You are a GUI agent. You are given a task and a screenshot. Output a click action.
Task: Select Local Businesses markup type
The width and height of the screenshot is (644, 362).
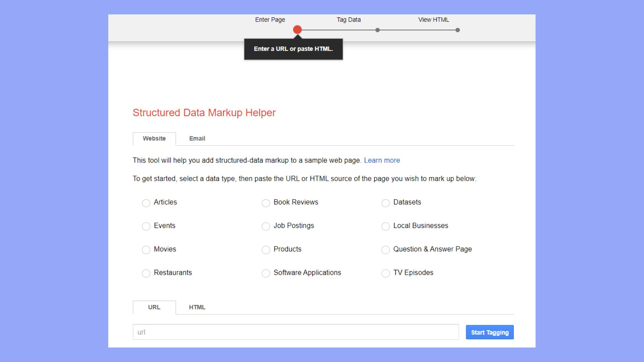pos(385,226)
